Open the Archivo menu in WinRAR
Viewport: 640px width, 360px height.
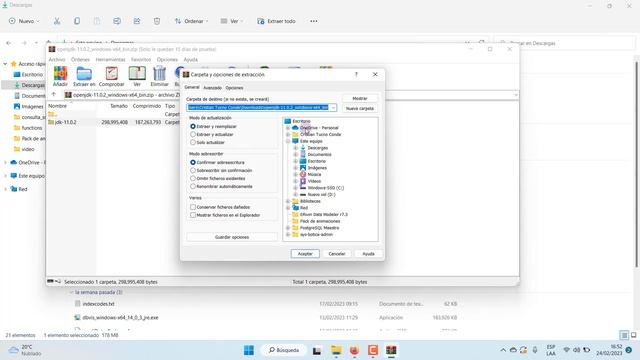tap(57, 60)
